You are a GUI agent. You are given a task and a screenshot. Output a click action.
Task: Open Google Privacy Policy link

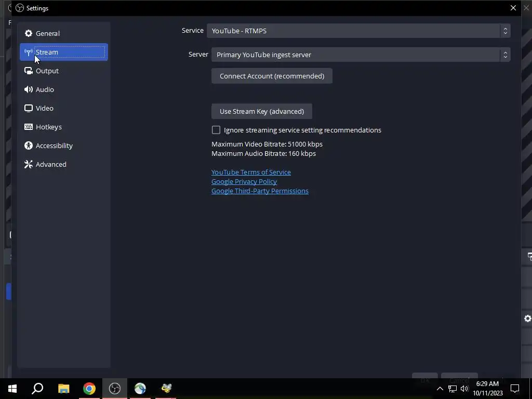244,181
